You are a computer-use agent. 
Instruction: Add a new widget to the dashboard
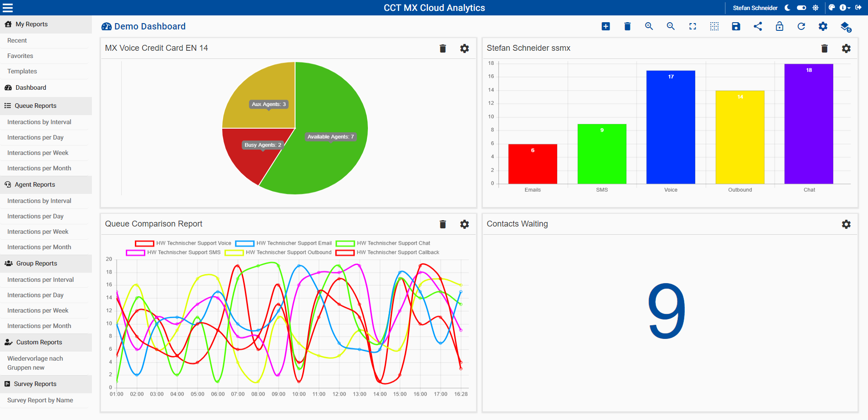coord(606,26)
